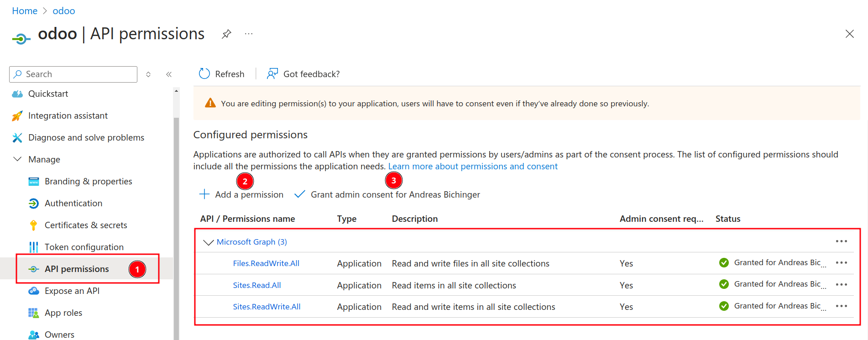
Task: Go to Token configuration in the sidebar
Action: pos(84,247)
